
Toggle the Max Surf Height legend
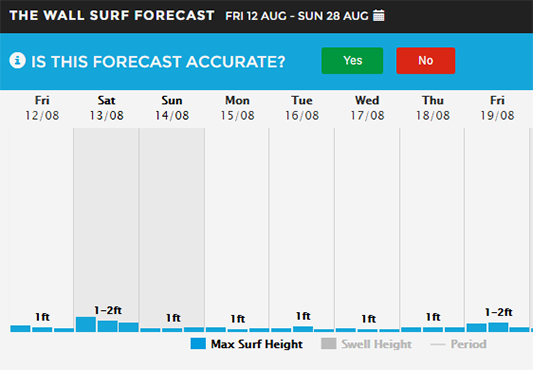(246, 344)
